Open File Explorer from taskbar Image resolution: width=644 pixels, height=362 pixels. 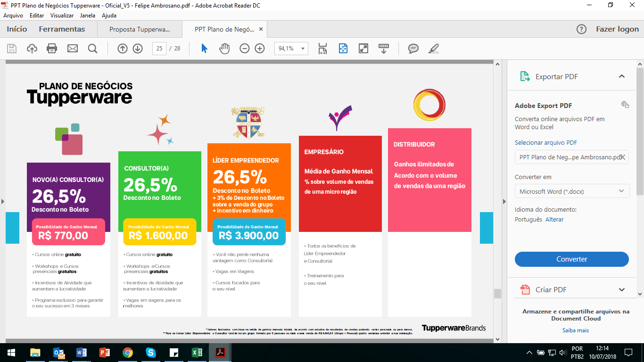click(x=35, y=353)
